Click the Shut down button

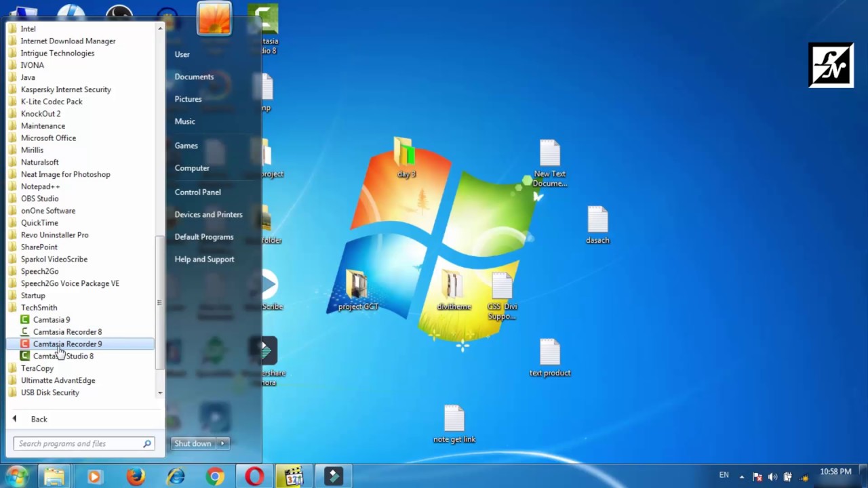click(x=193, y=443)
